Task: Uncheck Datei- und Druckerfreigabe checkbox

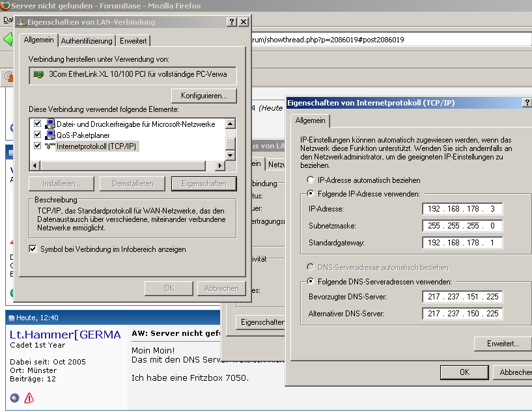Action: coord(37,124)
